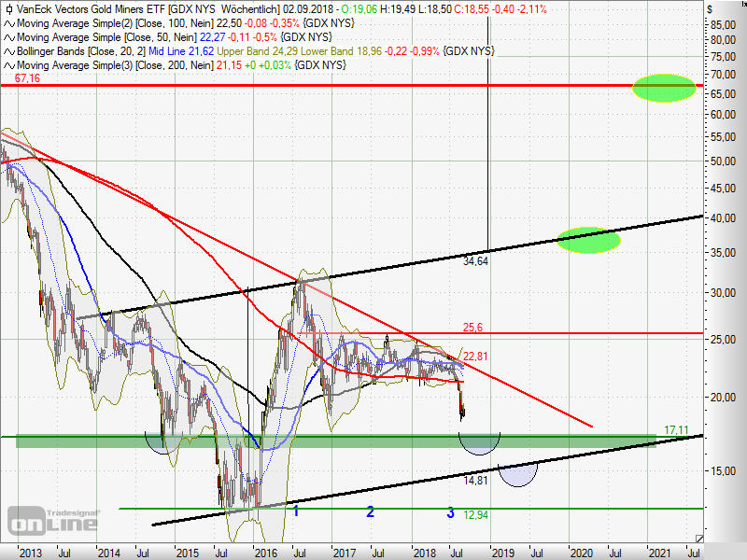The width and height of the screenshot is (747, 560).
Task: Click the 14,81 lower trendline label
Action: 475,481
